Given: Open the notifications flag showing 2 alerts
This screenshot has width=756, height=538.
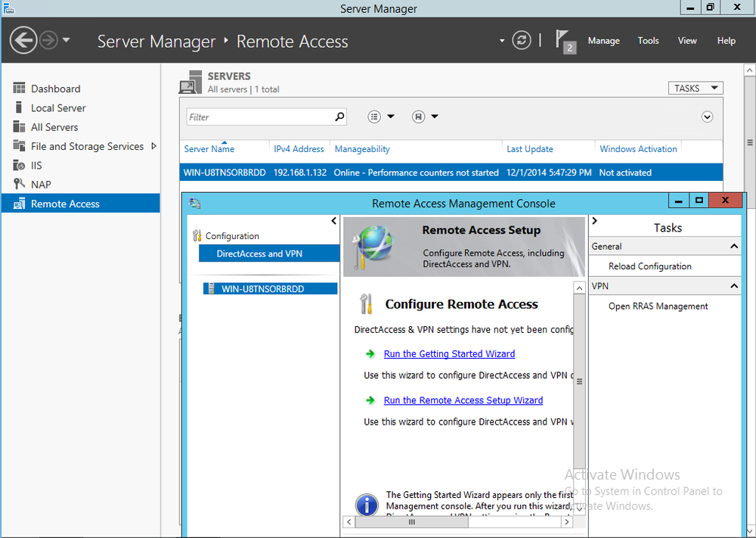Looking at the screenshot, I should tap(563, 40).
